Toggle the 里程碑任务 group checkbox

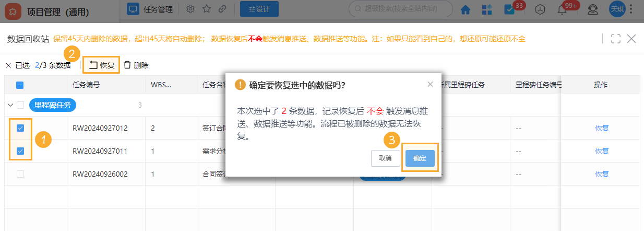pyautogui.click(x=20, y=105)
